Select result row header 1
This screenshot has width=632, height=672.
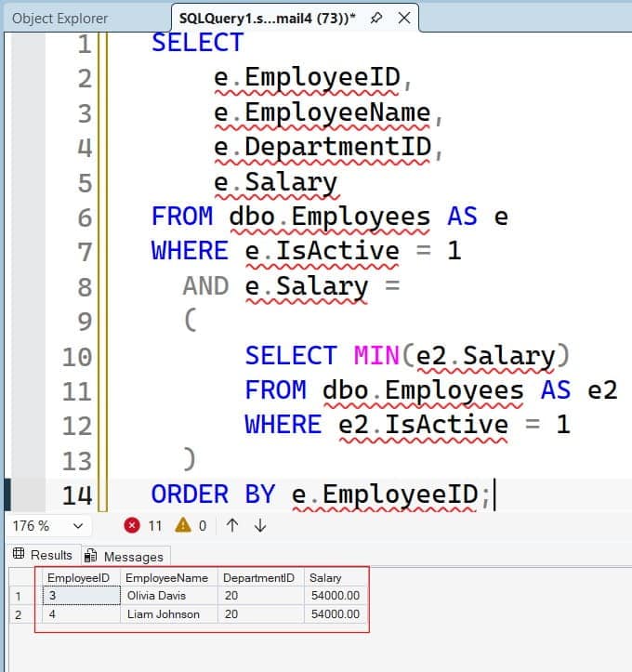(x=26, y=596)
